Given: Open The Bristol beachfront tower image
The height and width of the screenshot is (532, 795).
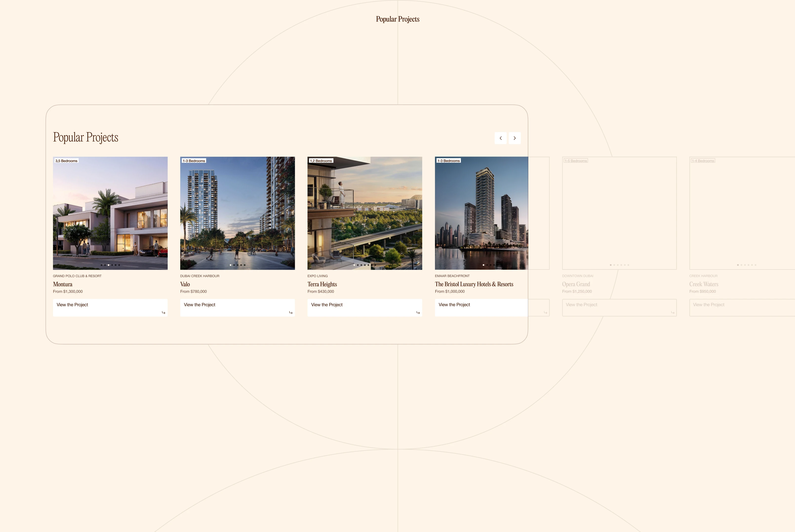Looking at the screenshot, I should pyautogui.click(x=481, y=213).
